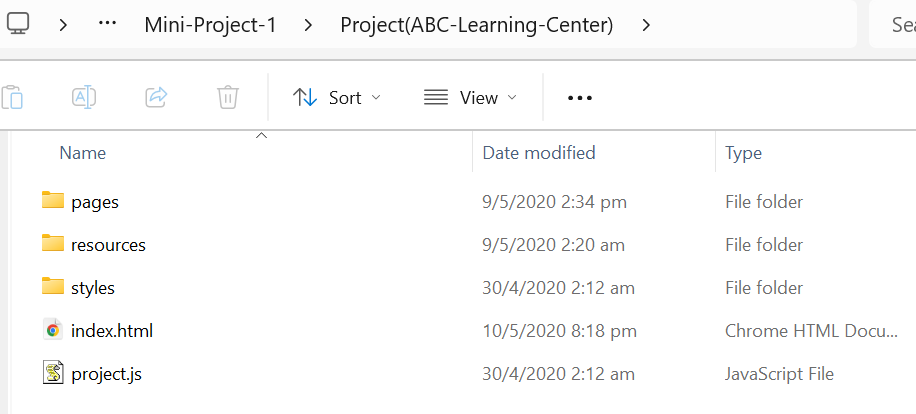
Task: Click the paste clipboard icon
Action: (x=12, y=97)
